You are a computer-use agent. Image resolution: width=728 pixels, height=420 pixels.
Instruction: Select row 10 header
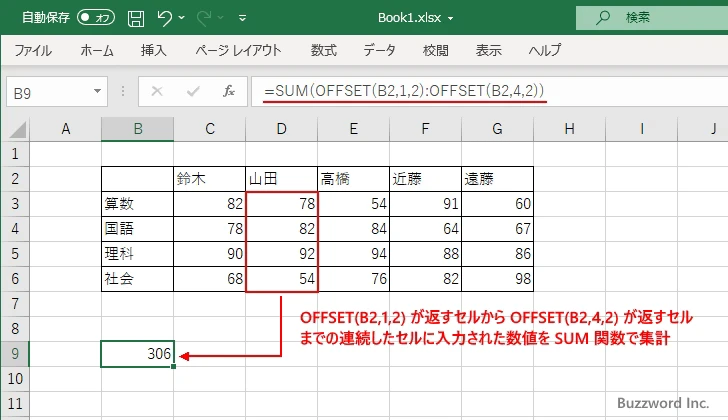click(x=15, y=379)
